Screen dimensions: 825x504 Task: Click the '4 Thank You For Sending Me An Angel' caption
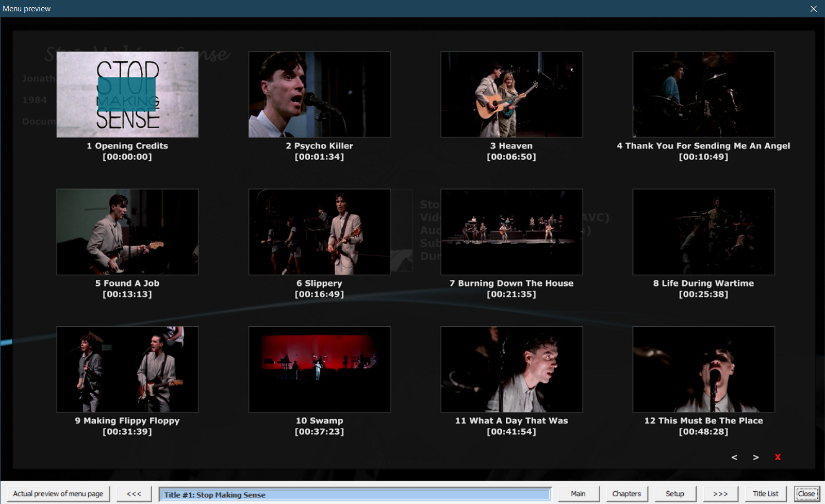[703, 146]
